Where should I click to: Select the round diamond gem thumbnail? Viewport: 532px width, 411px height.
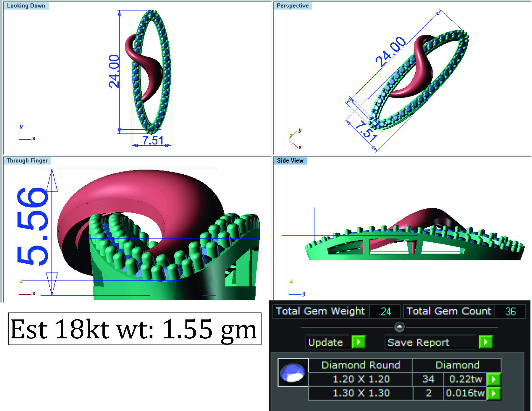(x=293, y=373)
